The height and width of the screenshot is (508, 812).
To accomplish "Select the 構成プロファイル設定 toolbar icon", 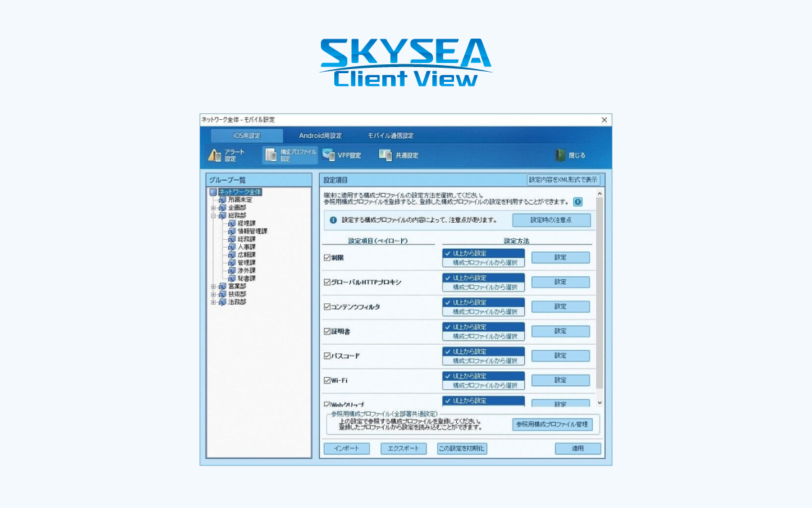I will click(271, 156).
